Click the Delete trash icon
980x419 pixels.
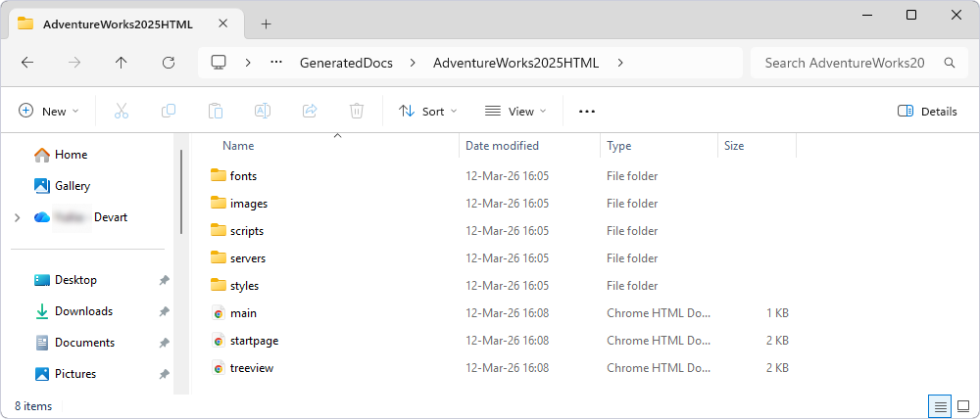pos(357,112)
